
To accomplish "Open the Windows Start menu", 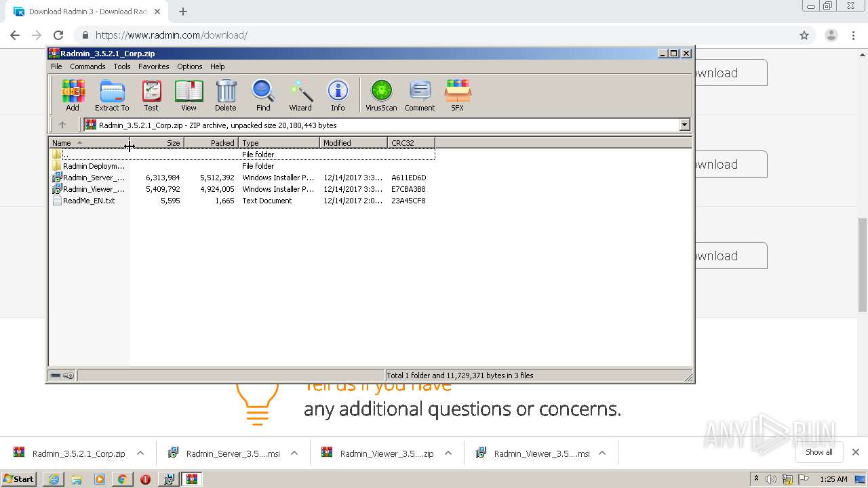I will point(18,479).
